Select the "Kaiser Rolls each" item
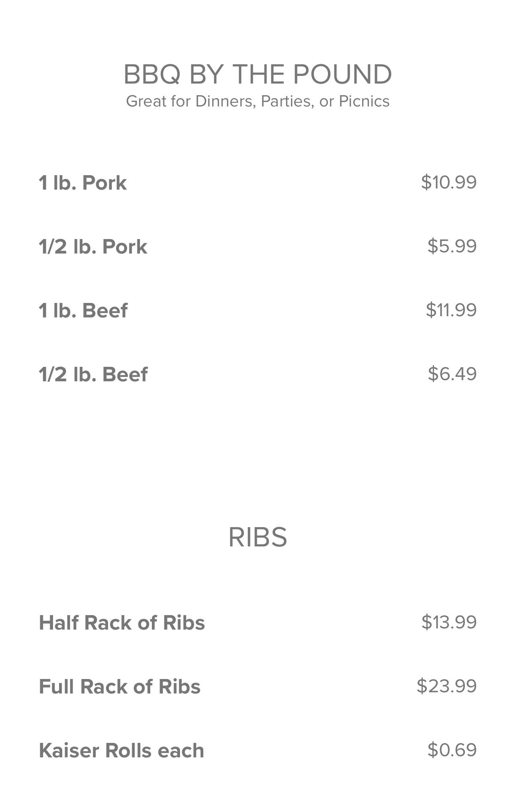This screenshot has height=812, width=516. [x=121, y=751]
